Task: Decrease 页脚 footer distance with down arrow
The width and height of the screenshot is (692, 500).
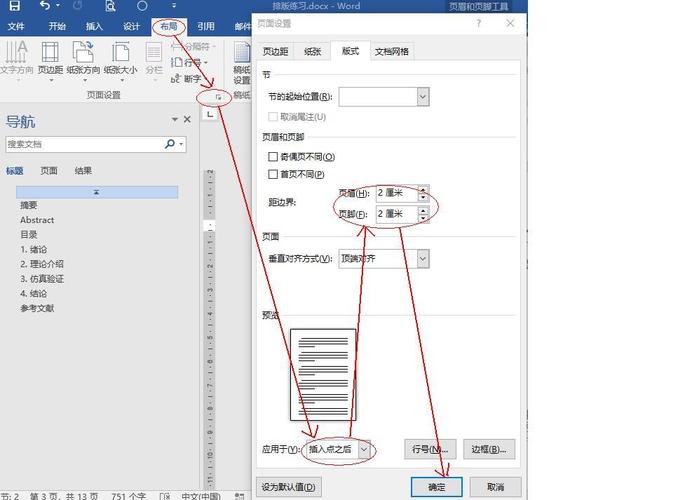Action: point(423,218)
